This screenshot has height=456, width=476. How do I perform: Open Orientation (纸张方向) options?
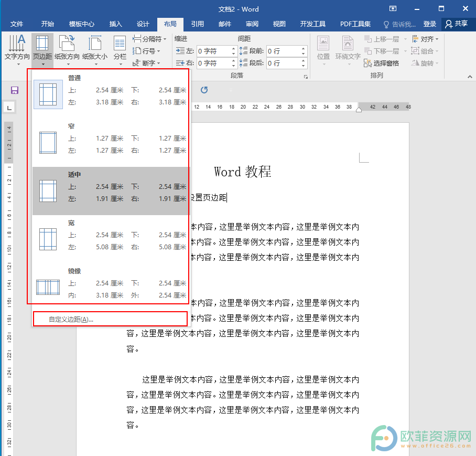pos(67,50)
